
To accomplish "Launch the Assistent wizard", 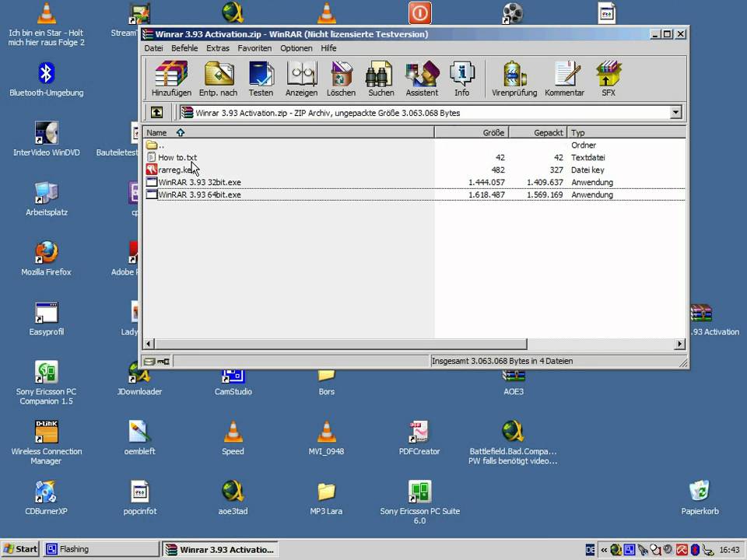I will coord(422,79).
